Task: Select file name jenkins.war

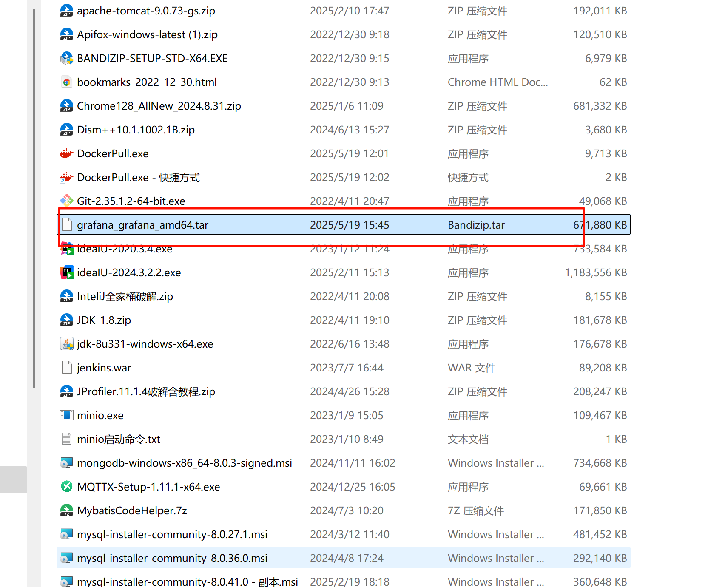Action: [x=104, y=368]
